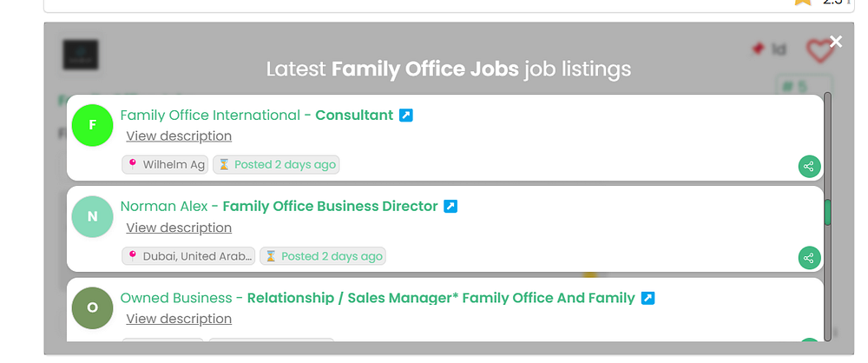
Task: Expand View description for Owned Business job
Action: 179,319
